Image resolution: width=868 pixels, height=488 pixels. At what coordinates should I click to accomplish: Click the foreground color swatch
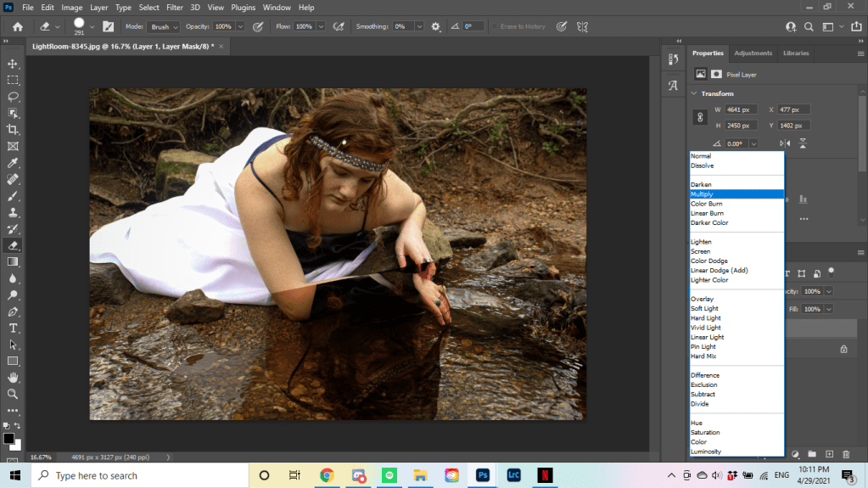coord(8,438)
